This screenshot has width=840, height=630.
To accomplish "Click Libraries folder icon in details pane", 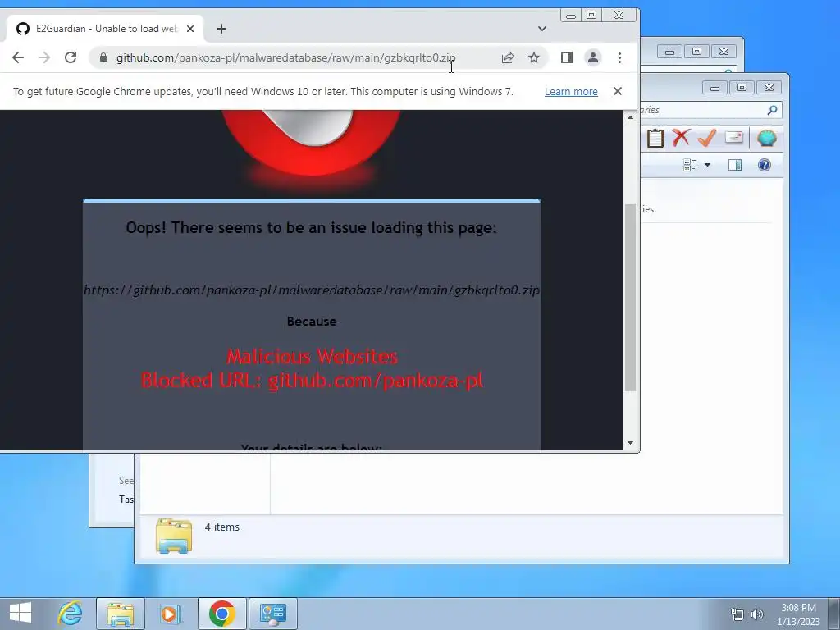I will coord(174,535).
